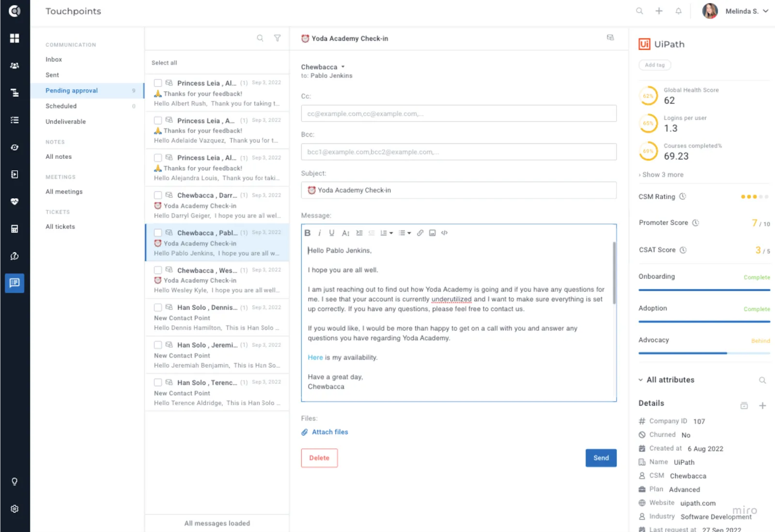This screenshot has height=532, width=775.
Task: Click the Here availability link in message
Action: 315,358
